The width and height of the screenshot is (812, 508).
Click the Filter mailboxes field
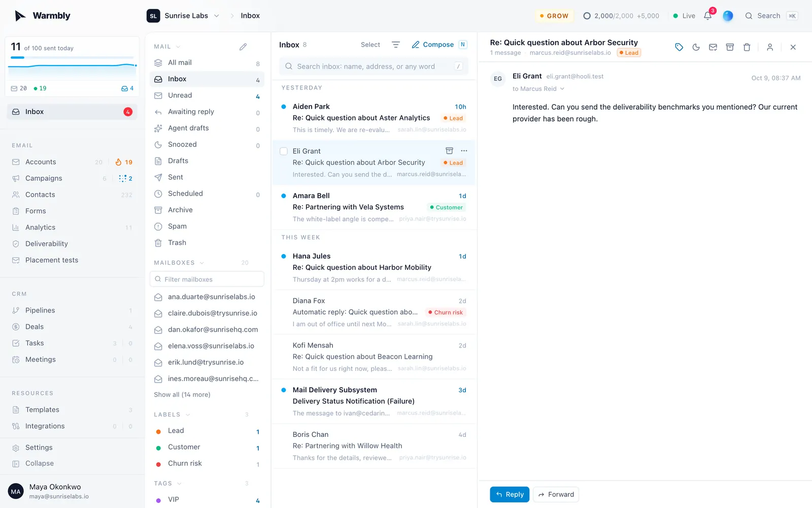pos(207,279)
